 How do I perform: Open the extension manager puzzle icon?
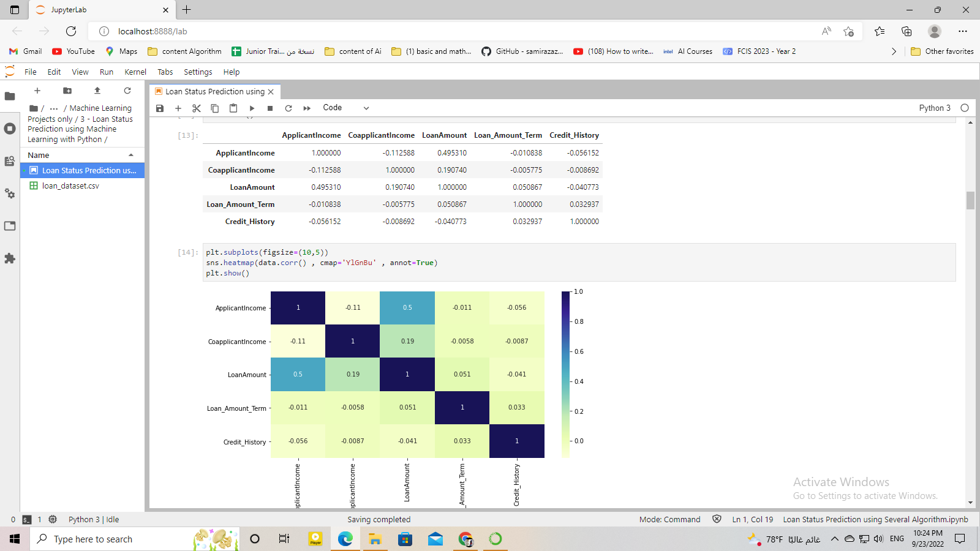(x=10, y=258)
